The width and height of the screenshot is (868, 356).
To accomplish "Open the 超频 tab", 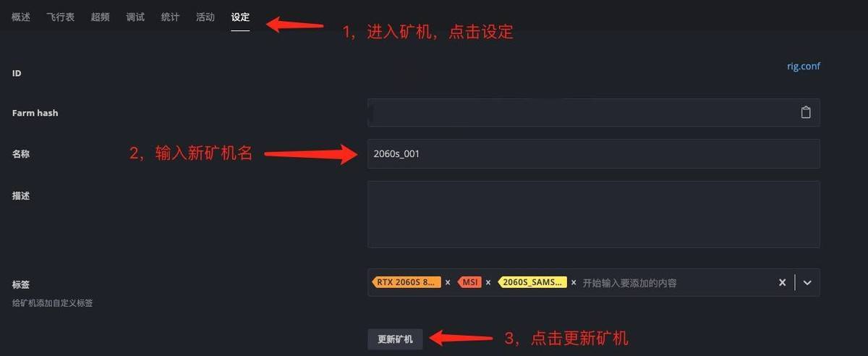I will (x=101, y=17).
